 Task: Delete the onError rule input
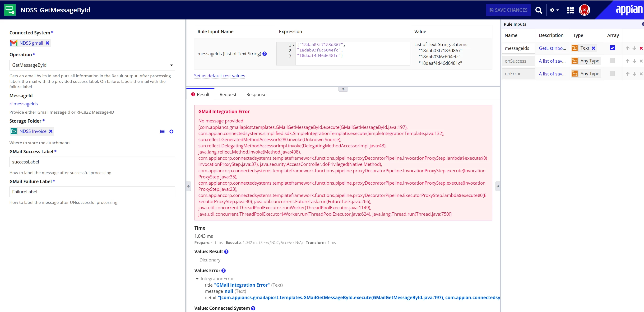641,74
